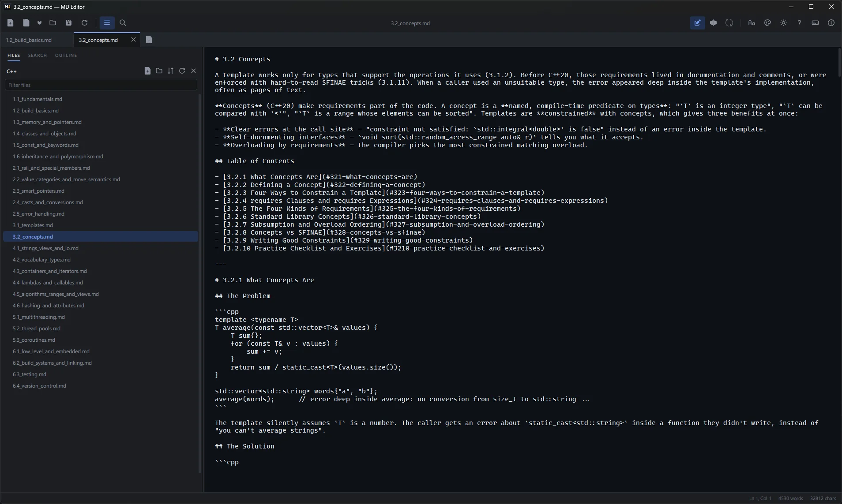The height and width of the screenshot is (504, 842).
Task: Focus the Filter files input
Action: coord(101,85)
